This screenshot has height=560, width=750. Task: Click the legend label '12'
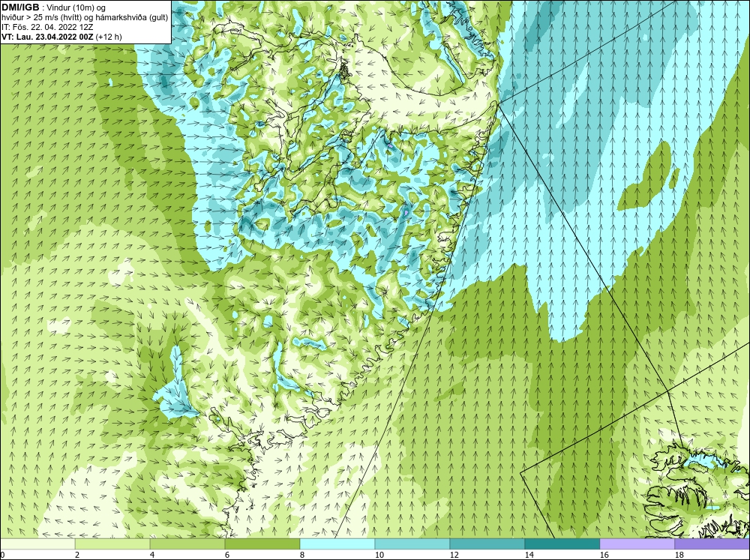click(x=454, y=555)
